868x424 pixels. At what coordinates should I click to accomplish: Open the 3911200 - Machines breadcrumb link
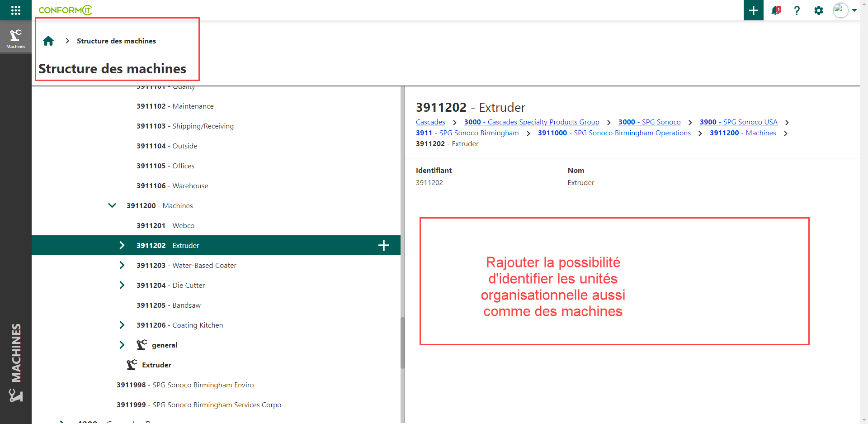click(743, 133)
